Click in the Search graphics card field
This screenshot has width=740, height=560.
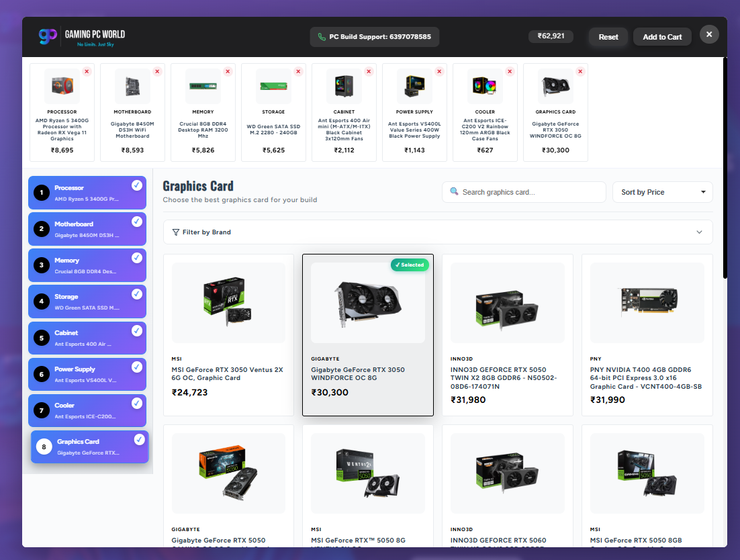coord(524,192)
